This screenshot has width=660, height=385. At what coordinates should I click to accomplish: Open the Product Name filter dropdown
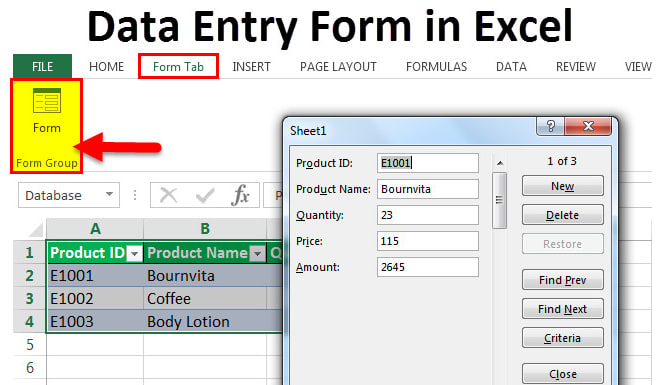click(x=257, y=254)
